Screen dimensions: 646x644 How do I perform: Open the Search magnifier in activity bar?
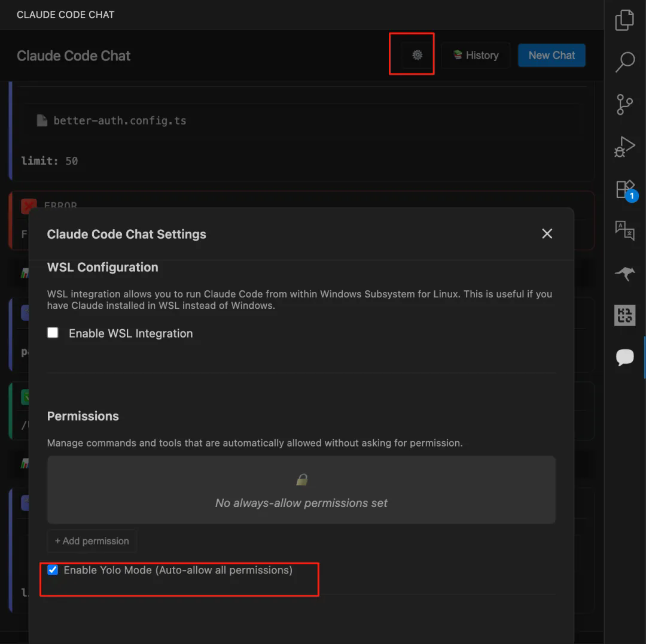pyautogui.click(x=624, y=62)
